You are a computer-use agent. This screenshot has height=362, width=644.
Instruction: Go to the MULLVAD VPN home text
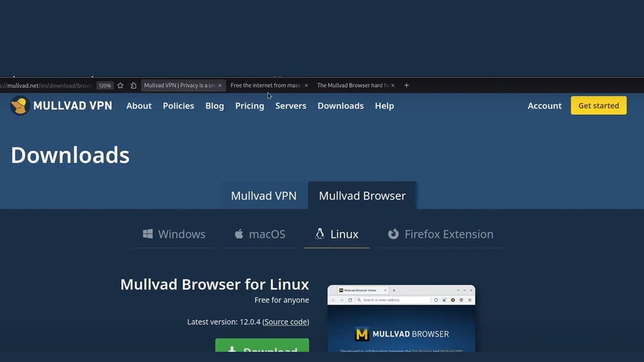(73, 106)
